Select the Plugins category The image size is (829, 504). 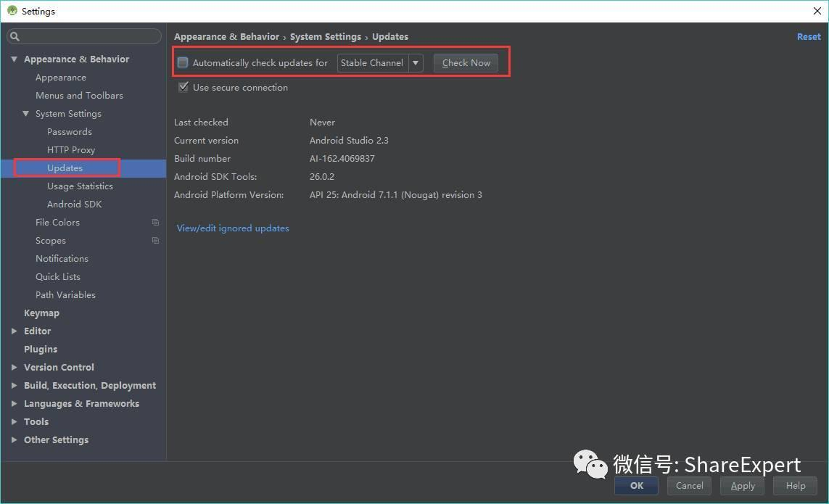pos(41,349)
